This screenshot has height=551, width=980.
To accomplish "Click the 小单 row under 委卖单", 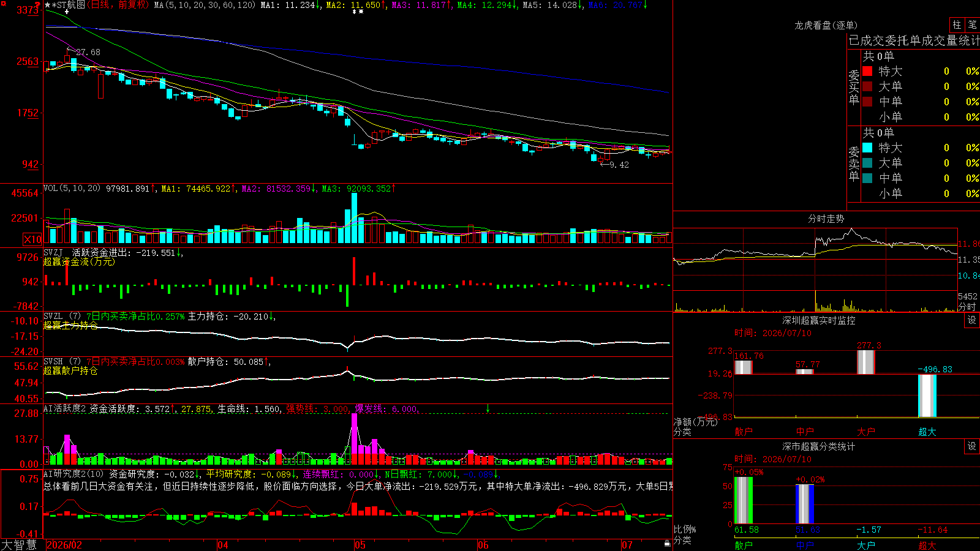I will pyautogui.click(x=921, y=193).
